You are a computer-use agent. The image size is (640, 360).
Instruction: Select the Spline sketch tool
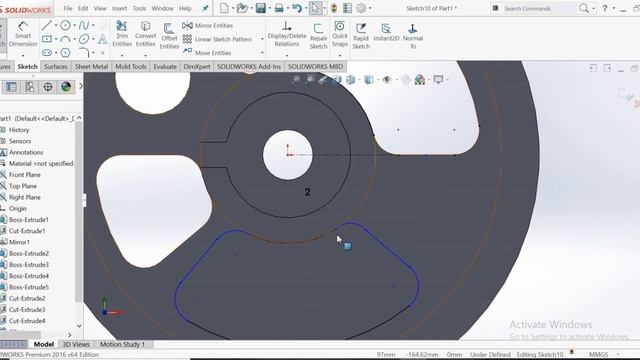tap(84, 25)
